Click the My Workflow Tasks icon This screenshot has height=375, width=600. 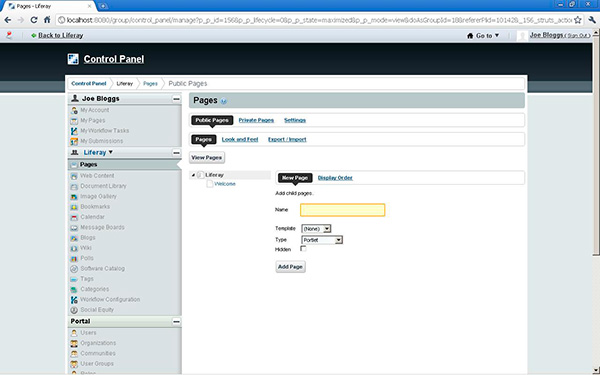click(74, 131)
